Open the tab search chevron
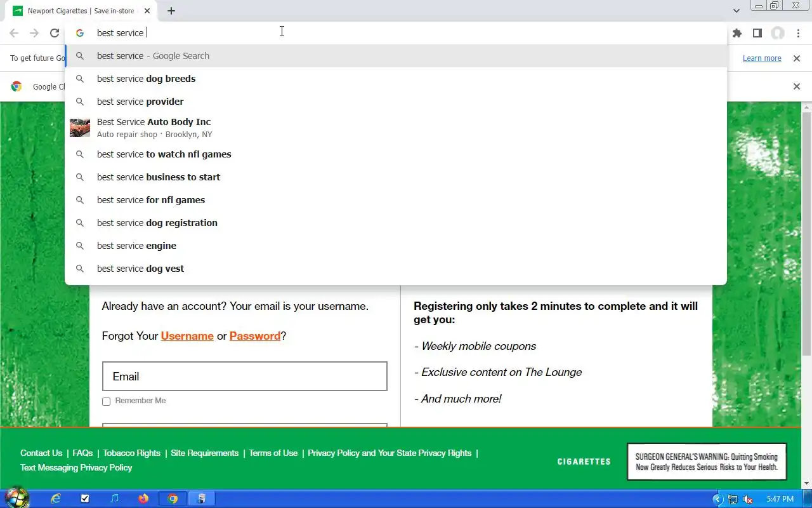The image size is (812, 508). point(736,11)
